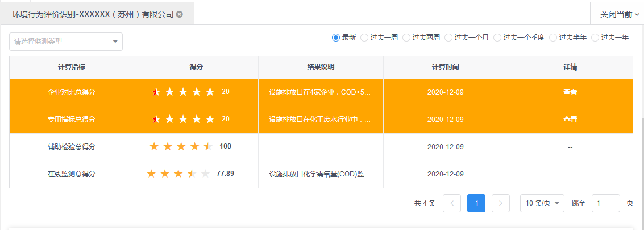Click the third star in 企业对比总得分 row
644x230 pixels.
(x=183, y=92)
